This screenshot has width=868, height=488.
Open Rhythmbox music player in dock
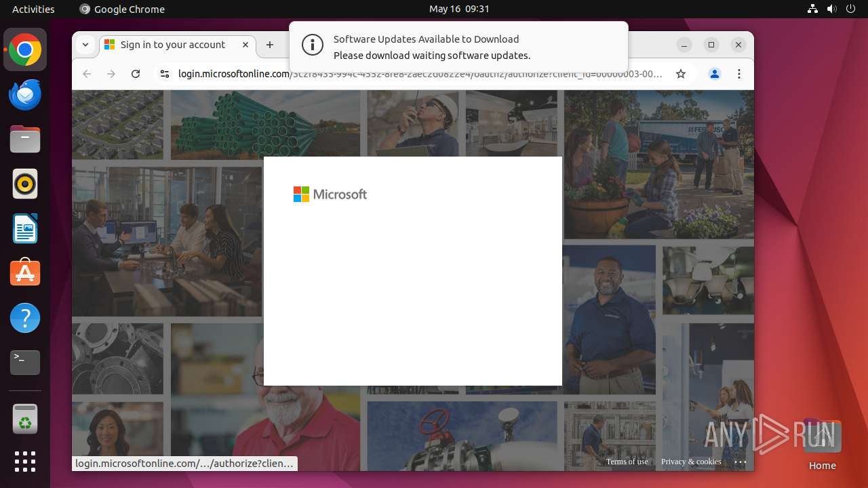25,184
